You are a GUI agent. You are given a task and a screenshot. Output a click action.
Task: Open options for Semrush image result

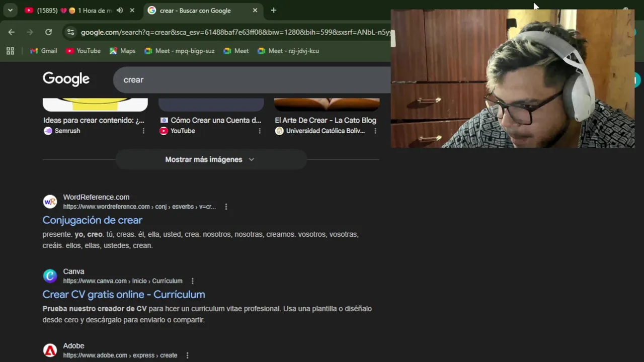pos(143,131)
